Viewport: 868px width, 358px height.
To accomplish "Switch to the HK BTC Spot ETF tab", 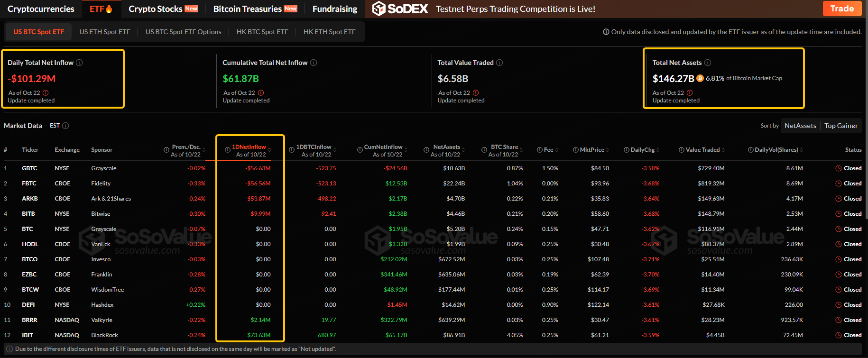I will click(262, 32).
